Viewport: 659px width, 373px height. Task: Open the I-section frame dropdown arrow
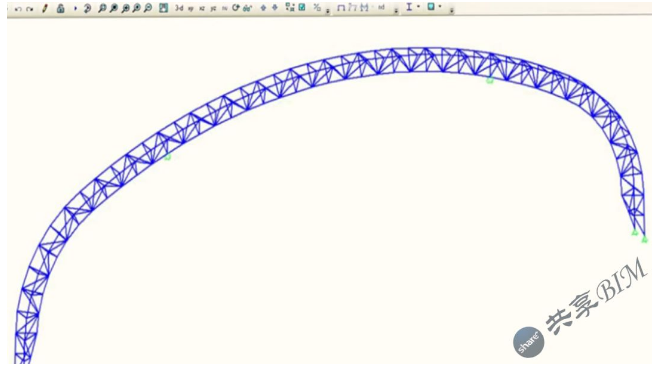418,7
